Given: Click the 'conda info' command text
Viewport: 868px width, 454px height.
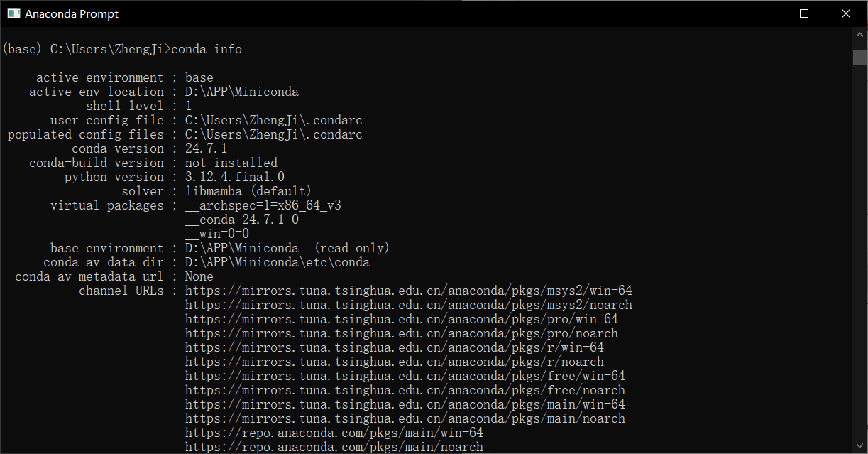Looking at the screenshot, I should click(207, 49).
